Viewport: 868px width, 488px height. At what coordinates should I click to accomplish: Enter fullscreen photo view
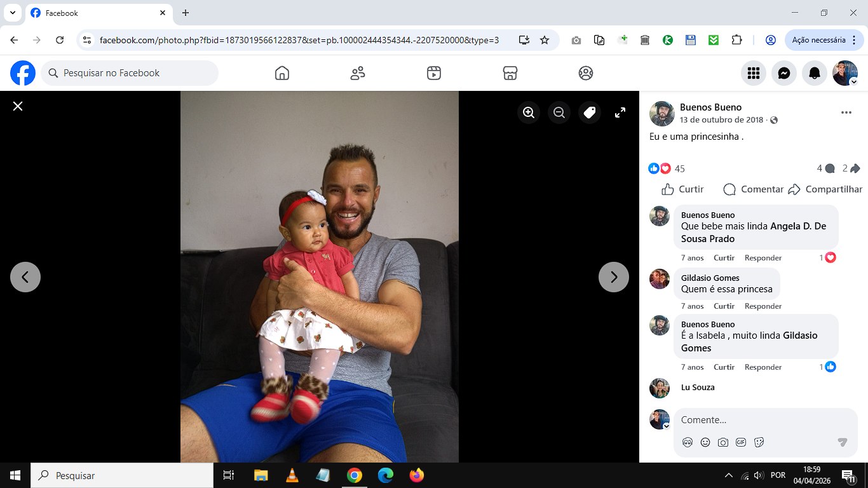(620, 112)
